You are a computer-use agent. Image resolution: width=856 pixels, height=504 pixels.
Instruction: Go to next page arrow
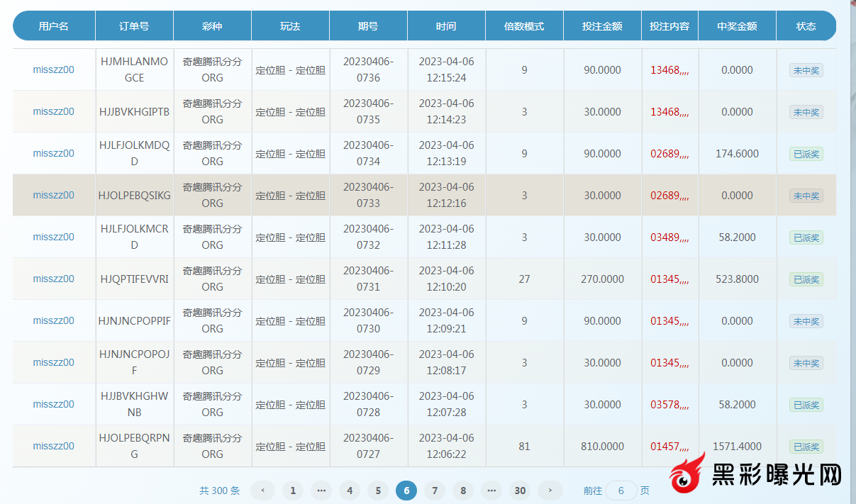point(550,491)
